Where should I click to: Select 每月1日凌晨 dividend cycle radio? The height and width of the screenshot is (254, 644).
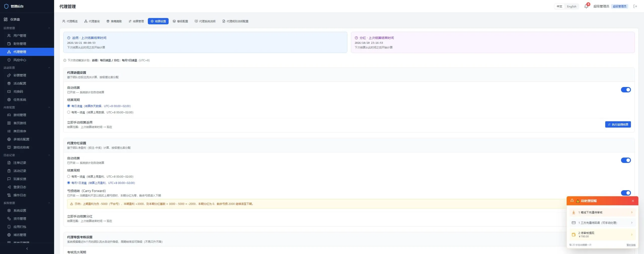[68, 183]
